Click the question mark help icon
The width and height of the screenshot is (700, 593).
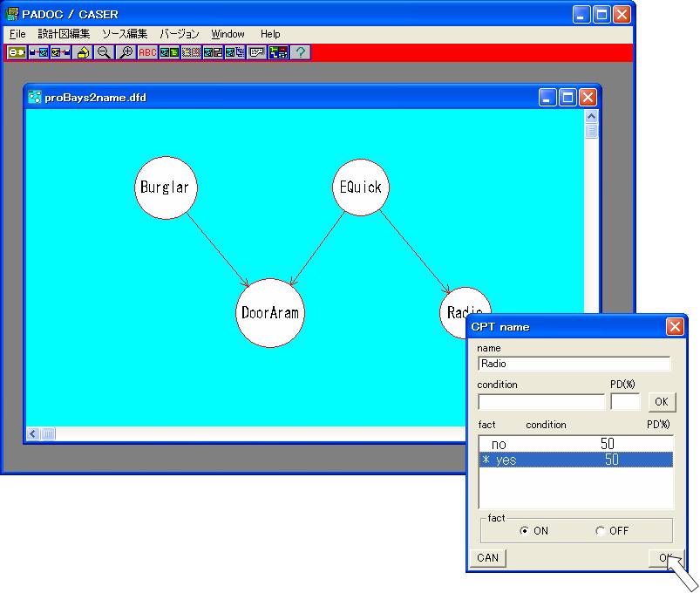300,52
